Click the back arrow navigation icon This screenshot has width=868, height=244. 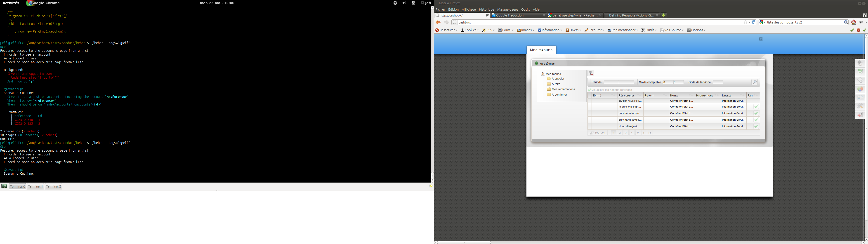(438, 23)
